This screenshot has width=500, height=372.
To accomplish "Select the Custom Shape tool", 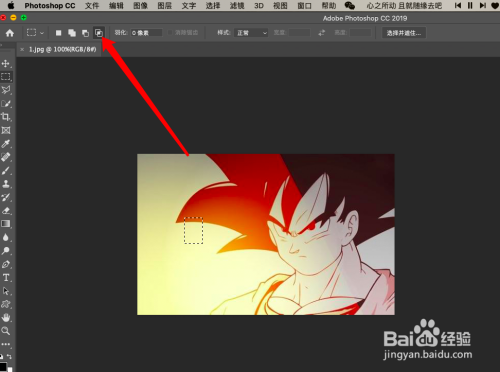I will (6, 304).
